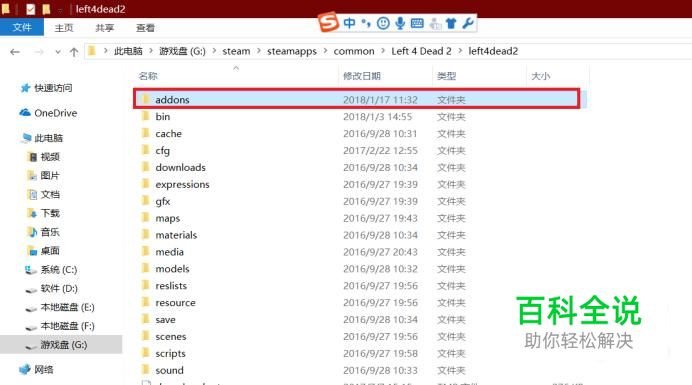Expand chevron after steamapps breadcrumb
This screenshot has height=385, width=692.
tap(325, 51)
